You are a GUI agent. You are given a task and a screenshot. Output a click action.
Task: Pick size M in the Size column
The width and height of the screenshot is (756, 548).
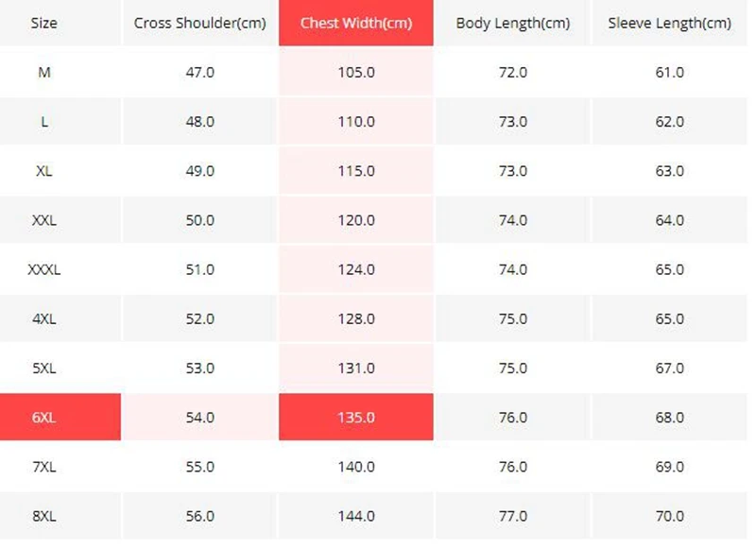(44, 72)
